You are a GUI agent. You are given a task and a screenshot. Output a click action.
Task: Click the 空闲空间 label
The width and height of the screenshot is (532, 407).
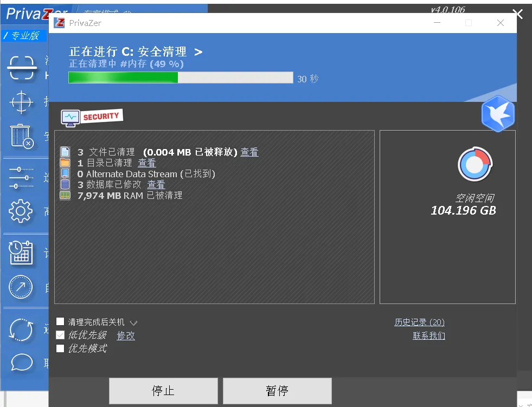coord(475,198)
